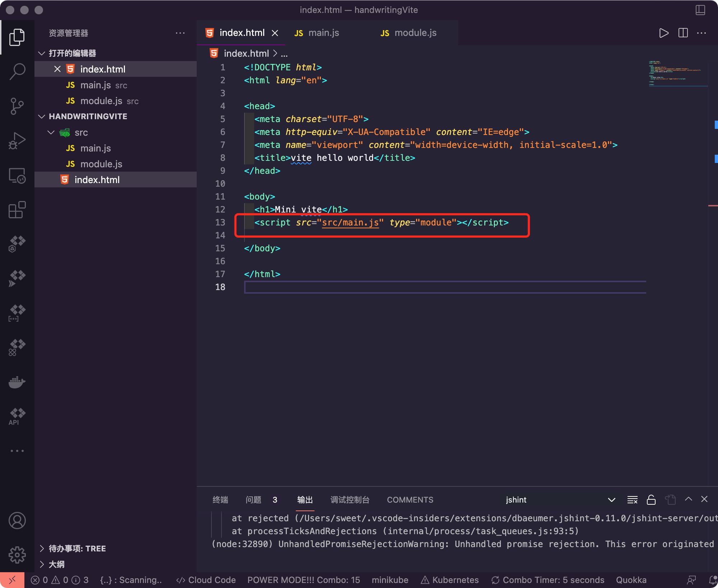
Task: Maximize the bottom panel size
Action: tap(688, 499)
